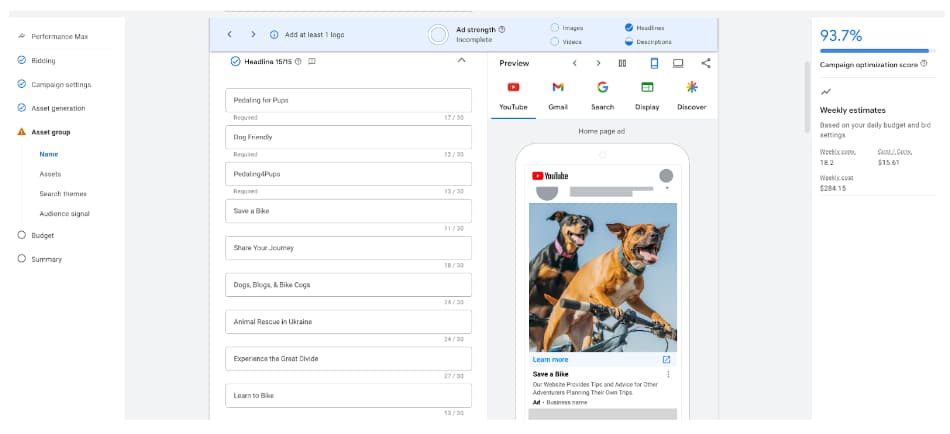Select the Display preview tab
The width and height of the screenshot is (950, 434).
click(647, 97)
